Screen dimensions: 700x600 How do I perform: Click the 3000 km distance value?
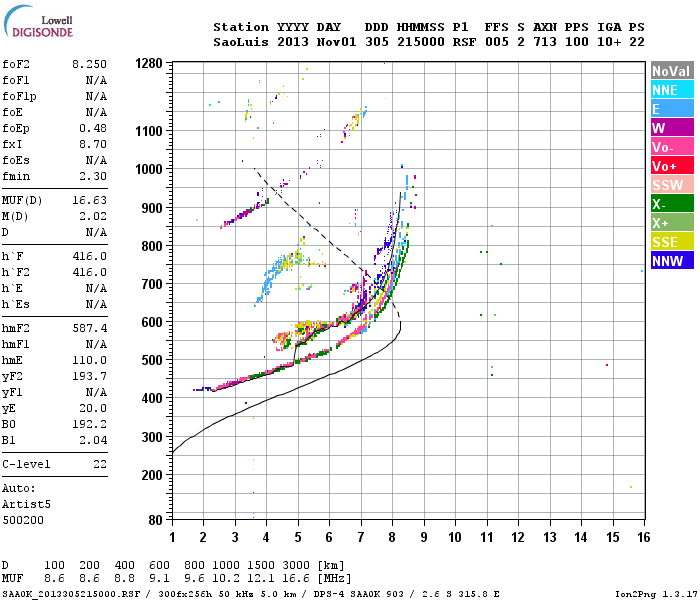tap(296, 565)
